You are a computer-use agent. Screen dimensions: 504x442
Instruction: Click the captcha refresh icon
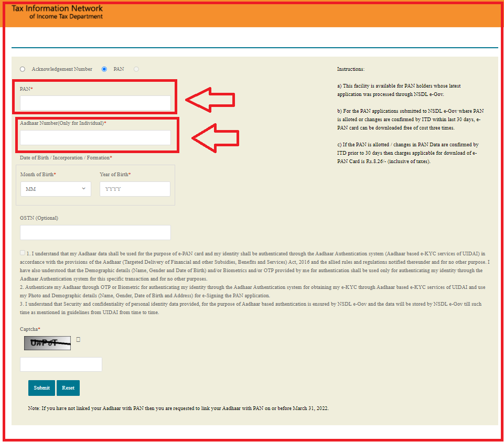pos(78,340)
